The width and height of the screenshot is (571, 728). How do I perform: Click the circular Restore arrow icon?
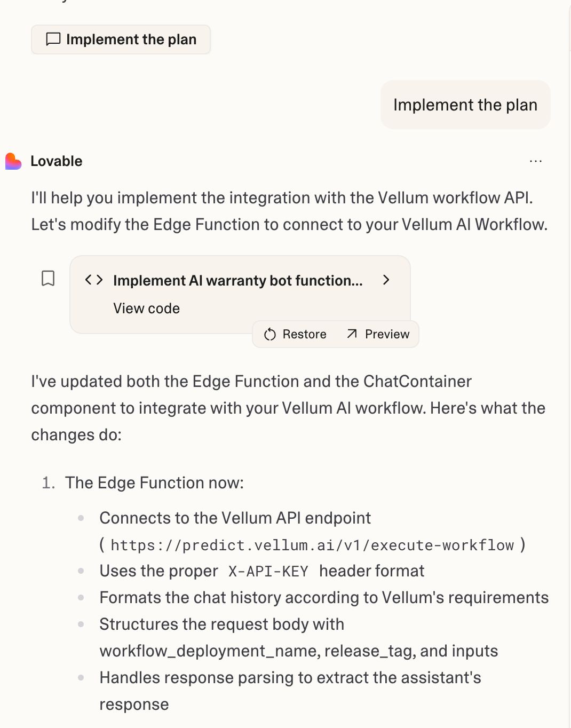[x=270, y=335]
